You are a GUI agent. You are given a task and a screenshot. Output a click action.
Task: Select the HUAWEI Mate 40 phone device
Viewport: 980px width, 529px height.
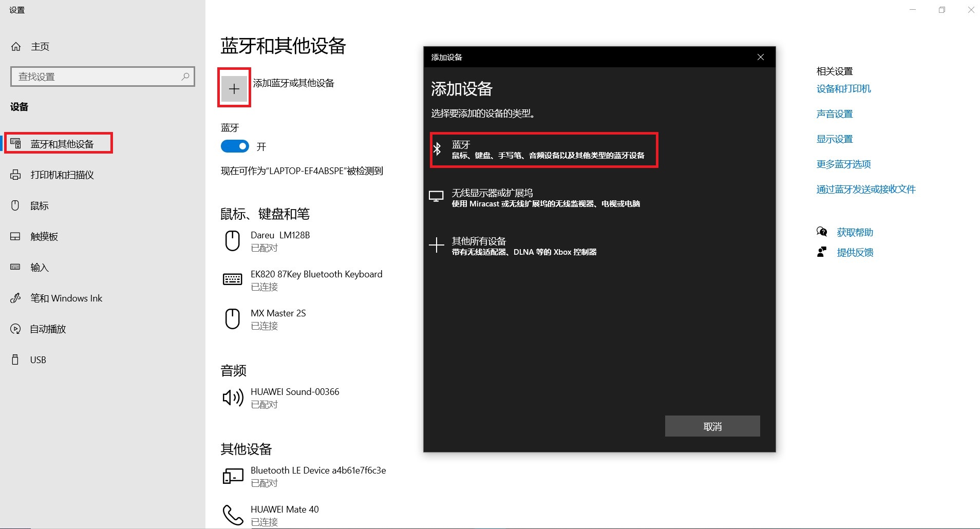pos(284,515)
